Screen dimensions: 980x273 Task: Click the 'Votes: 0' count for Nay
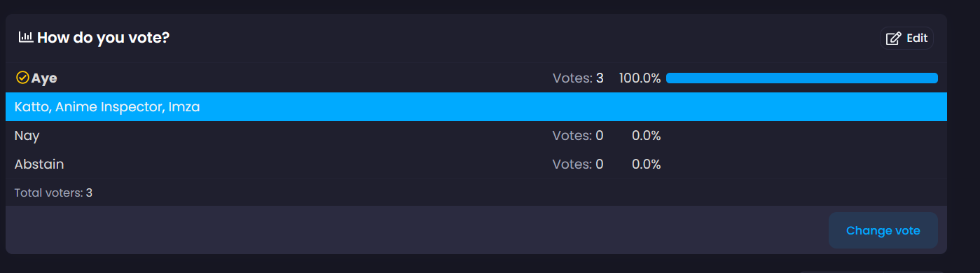point(578,136)
